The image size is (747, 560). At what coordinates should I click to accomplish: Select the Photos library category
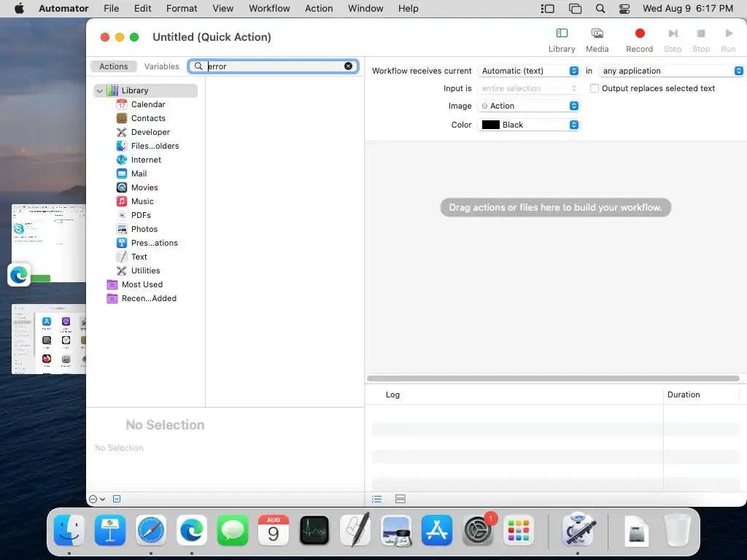coord(144,228)
